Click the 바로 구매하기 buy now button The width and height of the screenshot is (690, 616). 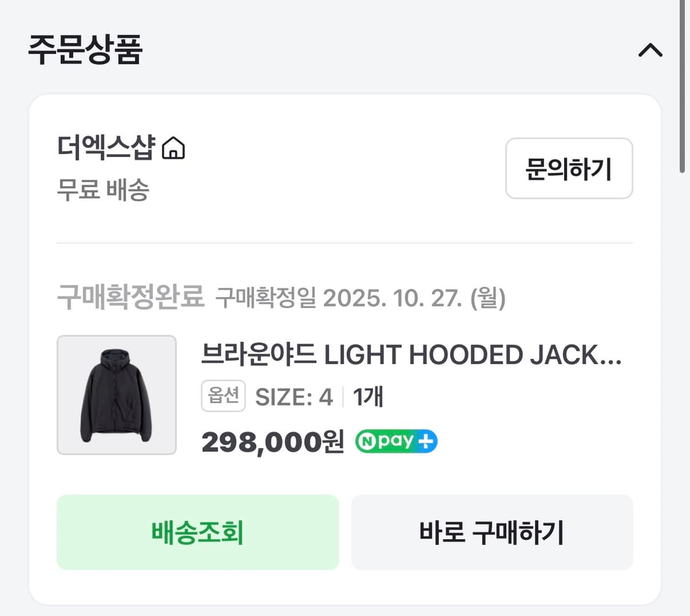pos(491,533)
